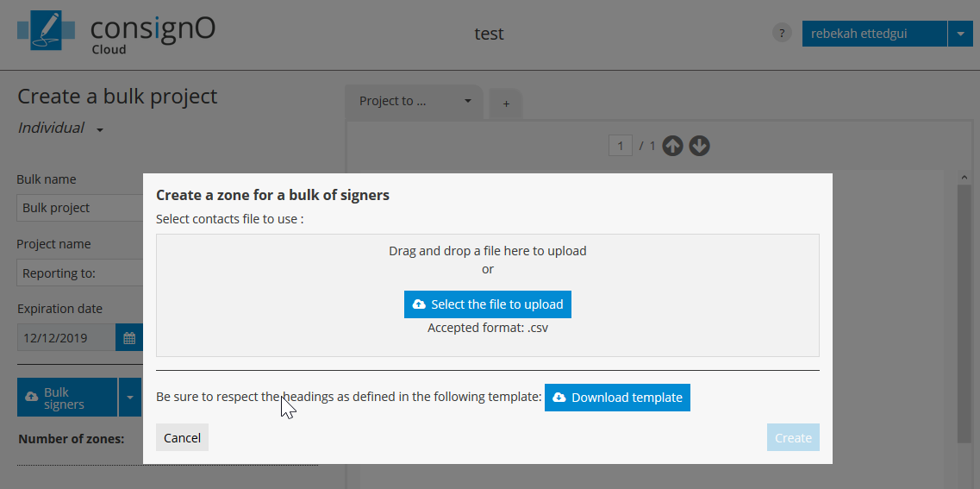Click the document vertical scrollbar
This screenshot has width=980, height=489.
click(x=964, y=310)
